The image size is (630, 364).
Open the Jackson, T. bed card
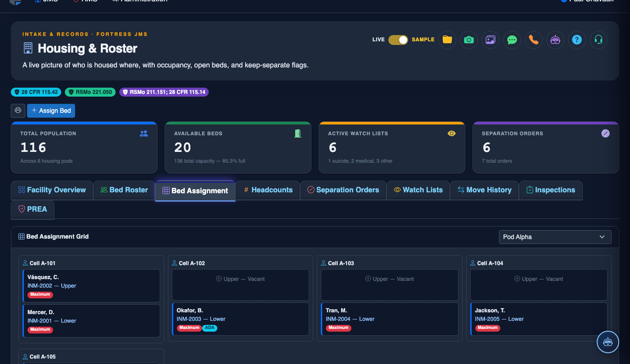click(x=539, y=319)
